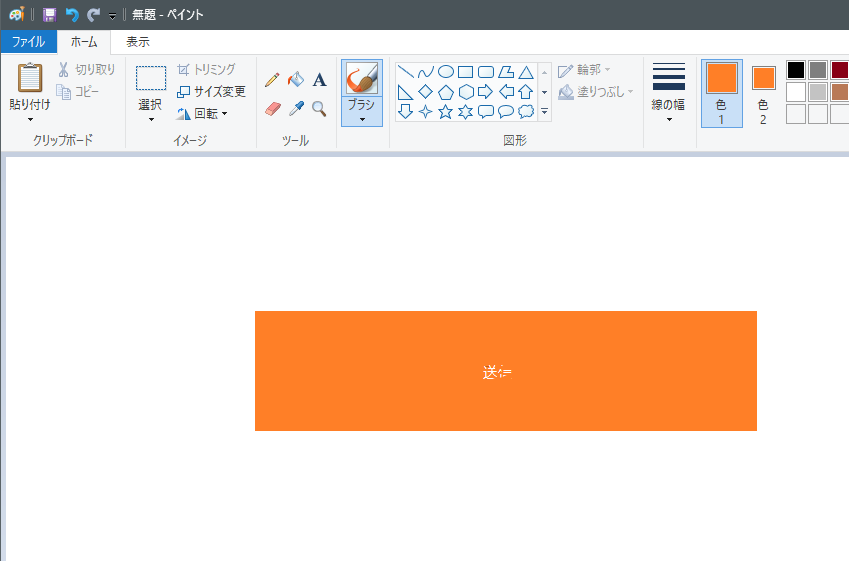This screenshot has width=849, height=561.
Task: Select the 選択 rectangle tool
Action: coord(151,78)
